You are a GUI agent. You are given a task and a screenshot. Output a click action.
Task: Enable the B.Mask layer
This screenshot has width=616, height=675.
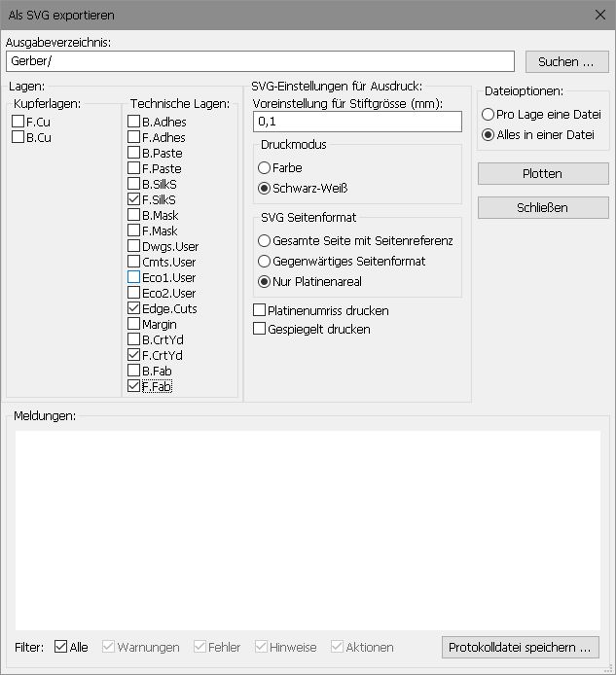point(134,214)
